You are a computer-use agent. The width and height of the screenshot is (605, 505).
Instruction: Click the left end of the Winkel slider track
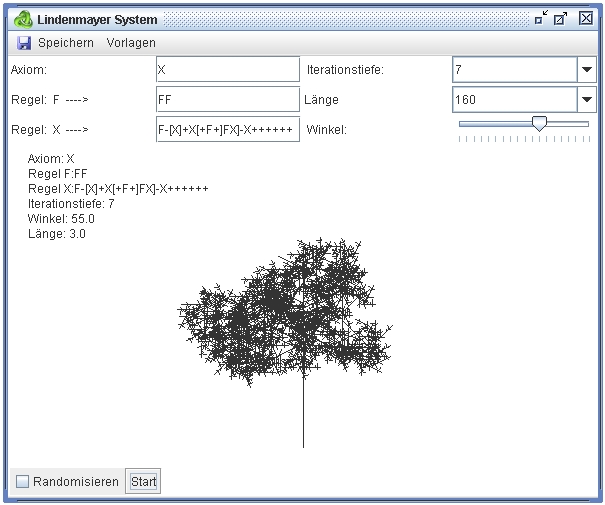pyautogui.click(x=461, y=124)
